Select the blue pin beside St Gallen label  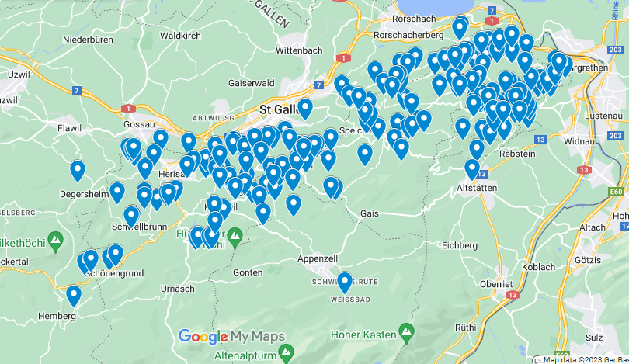305,109
